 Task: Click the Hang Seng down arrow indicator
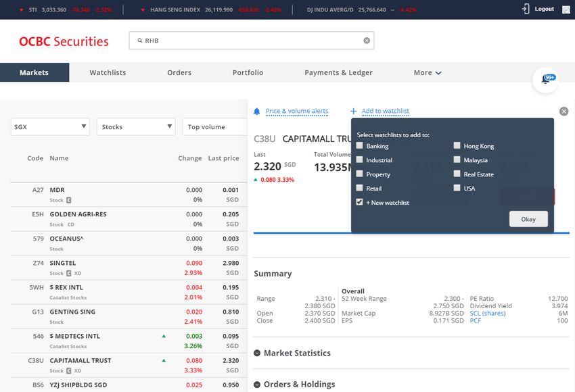tap(143, 10)
